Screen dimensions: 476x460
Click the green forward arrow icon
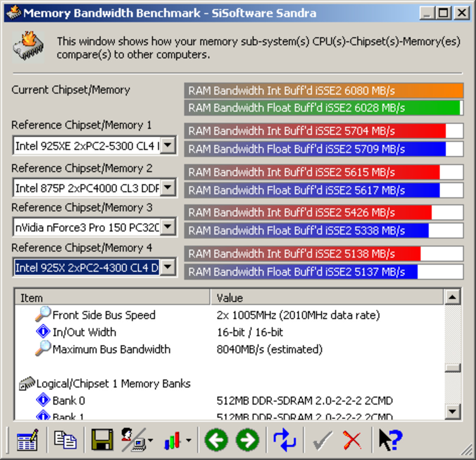[248, 440]
